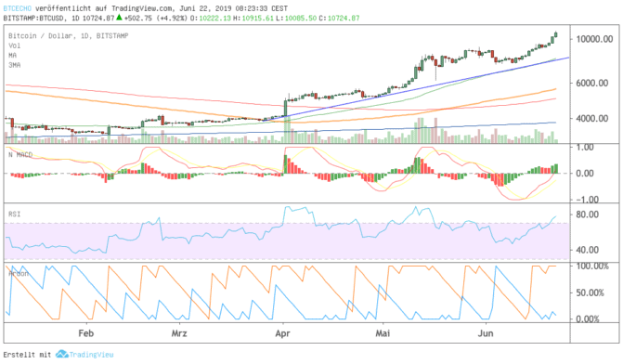Click the close price value 10724.87 in green
Screen dimensions: 623x364
344,19
